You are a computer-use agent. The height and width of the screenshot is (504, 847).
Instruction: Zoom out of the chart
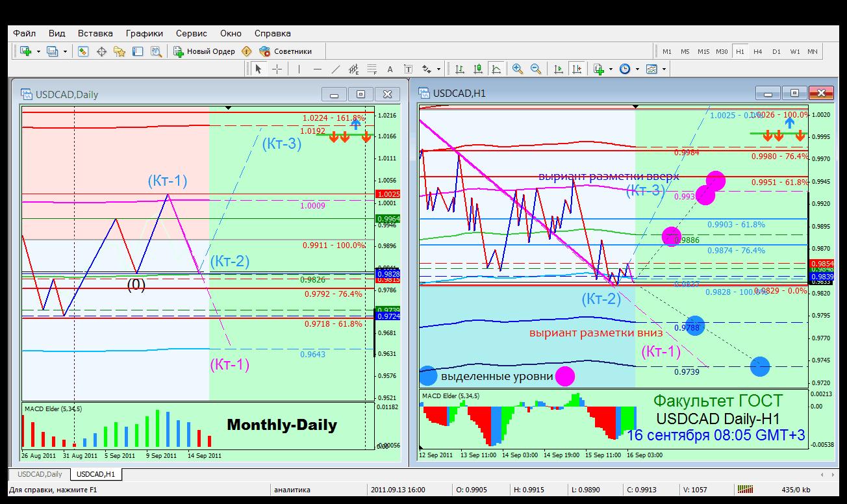point(536,69)
